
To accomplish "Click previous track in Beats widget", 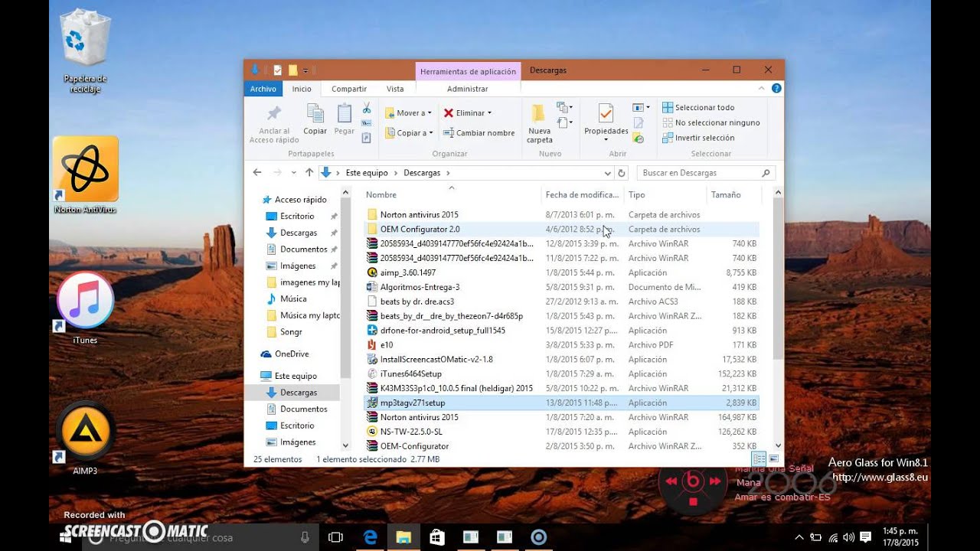I will [671, 481].
